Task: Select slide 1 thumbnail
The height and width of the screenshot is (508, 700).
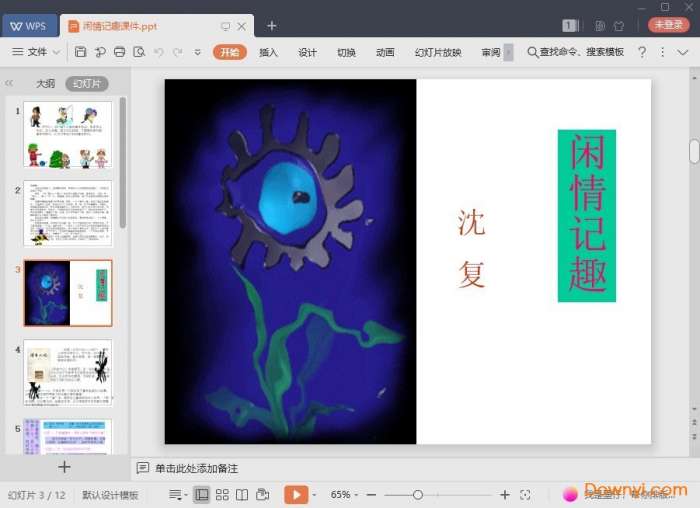Action: pos(68,134)
